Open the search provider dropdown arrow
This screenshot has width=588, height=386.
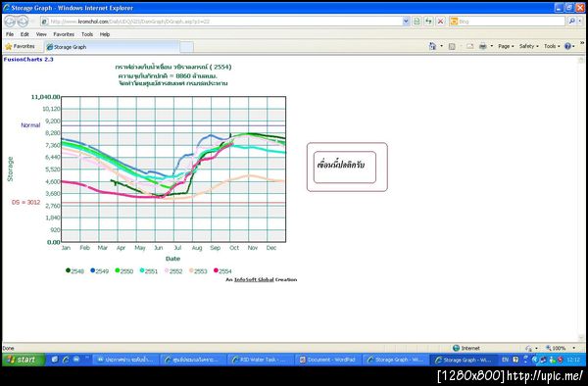tap(580, 22)
